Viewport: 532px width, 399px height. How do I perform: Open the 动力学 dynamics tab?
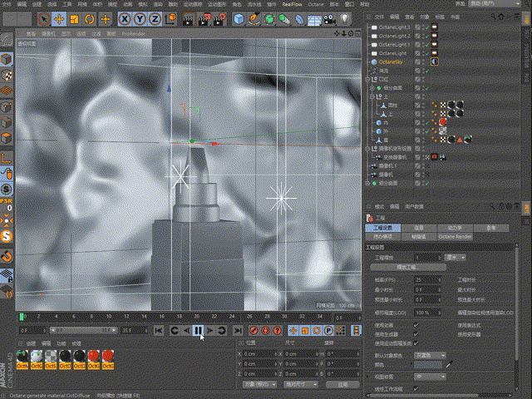pyautogui.click(x=455, y=228)
